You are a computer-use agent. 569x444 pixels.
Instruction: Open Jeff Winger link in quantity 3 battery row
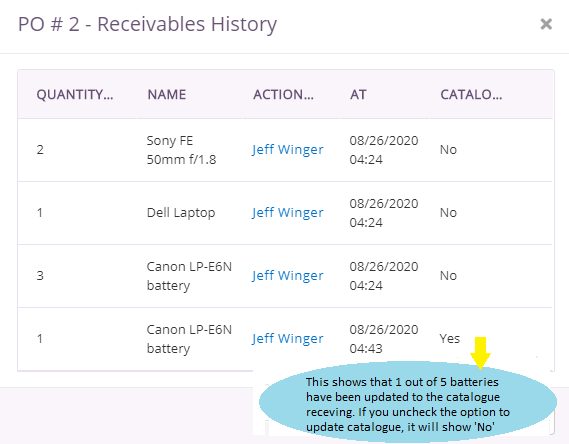coord(288,276)
